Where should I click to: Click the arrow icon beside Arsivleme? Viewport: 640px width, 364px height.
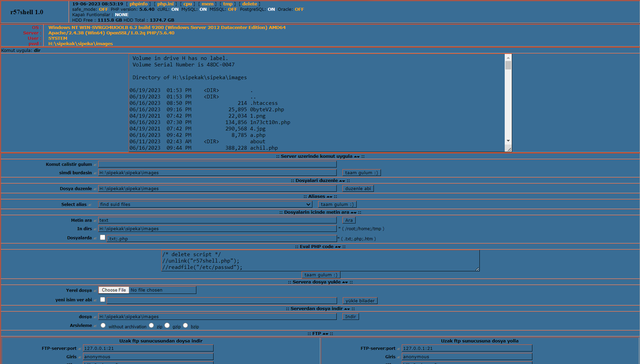click(95, 326)
